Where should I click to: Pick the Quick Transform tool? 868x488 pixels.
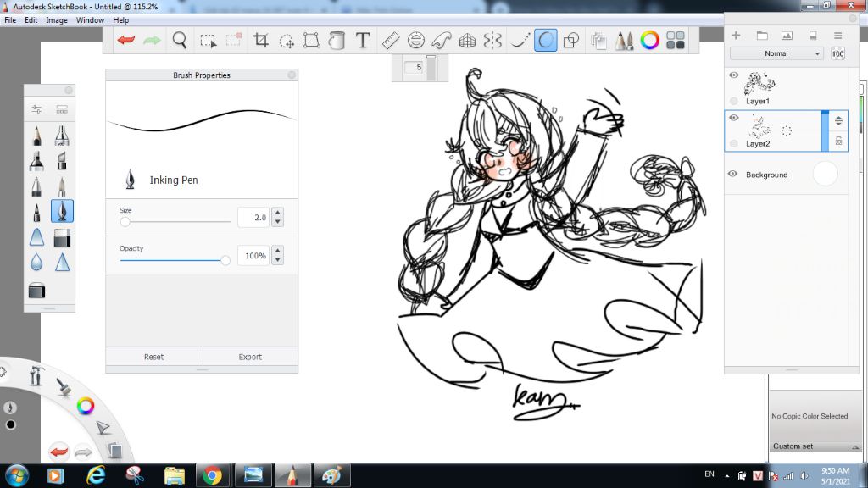tap(287, 41)
